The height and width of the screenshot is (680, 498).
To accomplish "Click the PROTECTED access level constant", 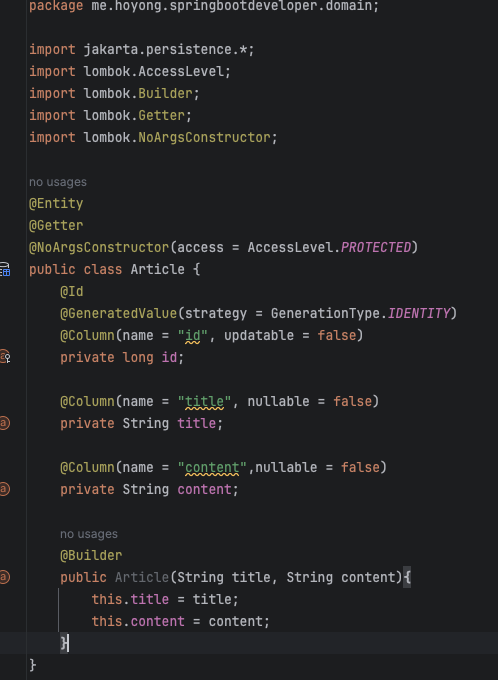I will tap(376, 248).
